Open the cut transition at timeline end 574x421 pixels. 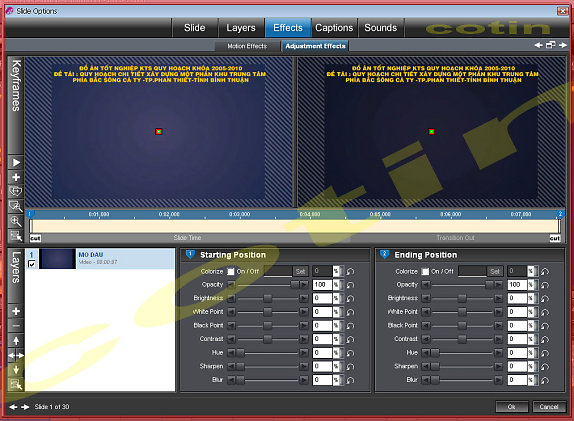pos(555,238)
